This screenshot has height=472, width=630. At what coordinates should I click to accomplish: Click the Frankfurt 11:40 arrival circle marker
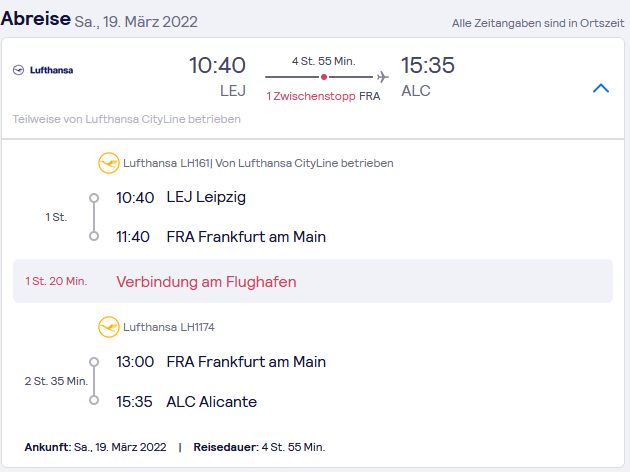[x=94, y=236]
